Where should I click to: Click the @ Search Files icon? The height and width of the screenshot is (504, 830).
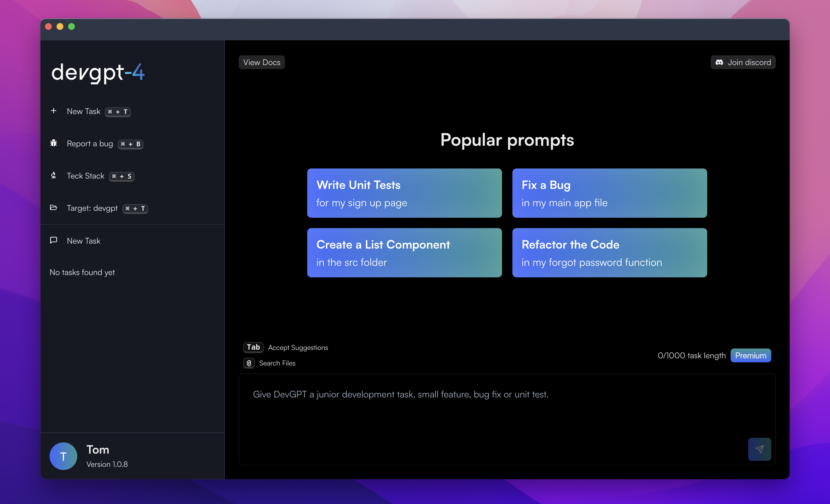point(249,363)
